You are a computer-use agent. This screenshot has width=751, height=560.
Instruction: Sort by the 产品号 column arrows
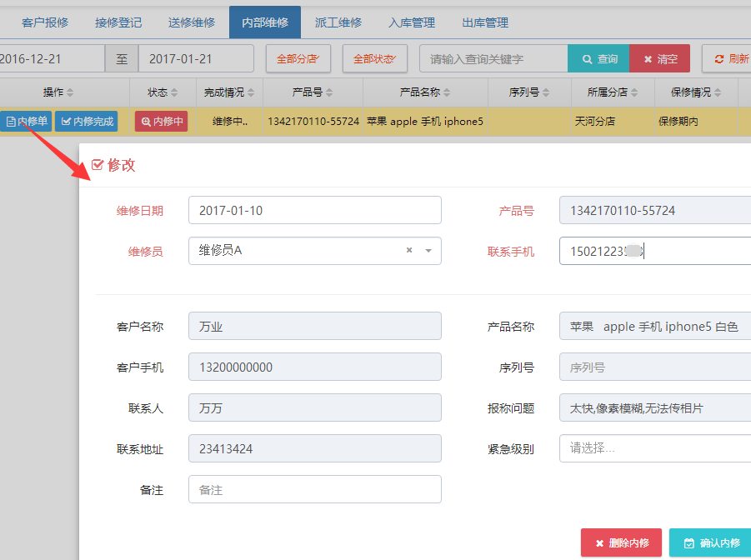pyautogui.click(x=329, y=92)
